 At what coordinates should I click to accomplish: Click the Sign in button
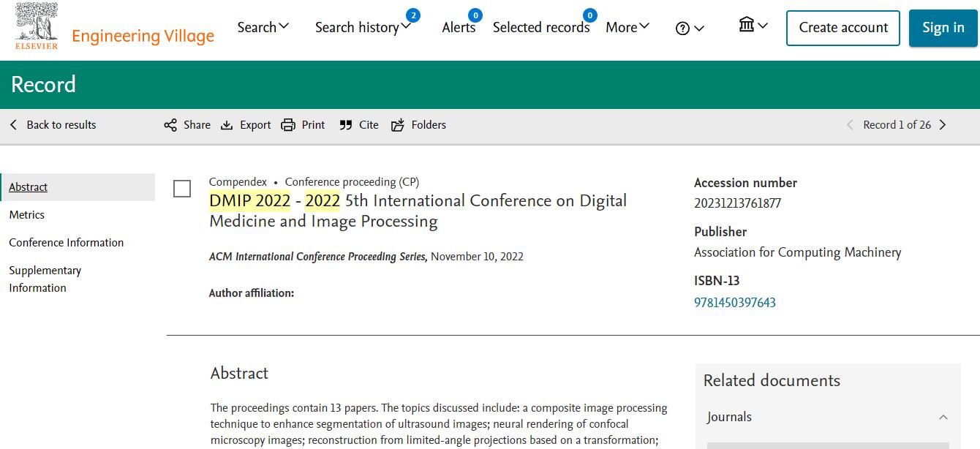[943, 28]
